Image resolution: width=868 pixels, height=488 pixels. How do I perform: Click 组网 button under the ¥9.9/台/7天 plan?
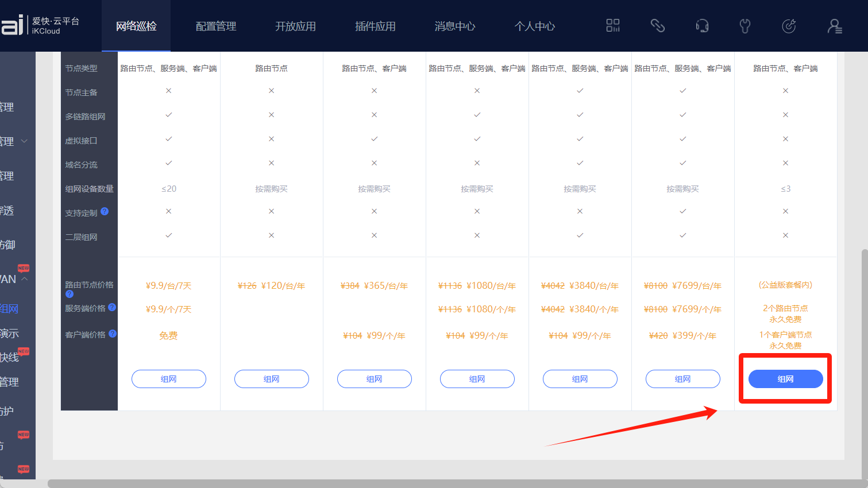(168, 379)
